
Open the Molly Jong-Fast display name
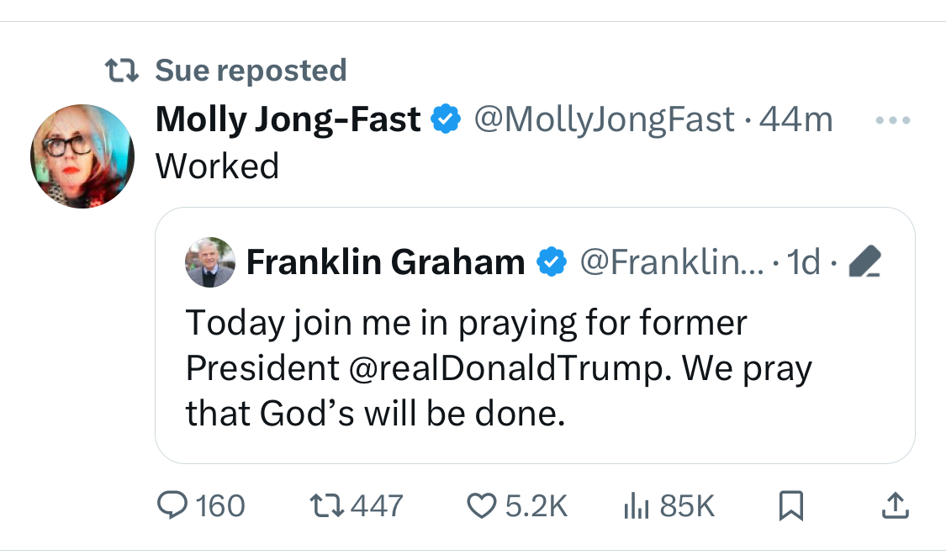coord(288,120)
